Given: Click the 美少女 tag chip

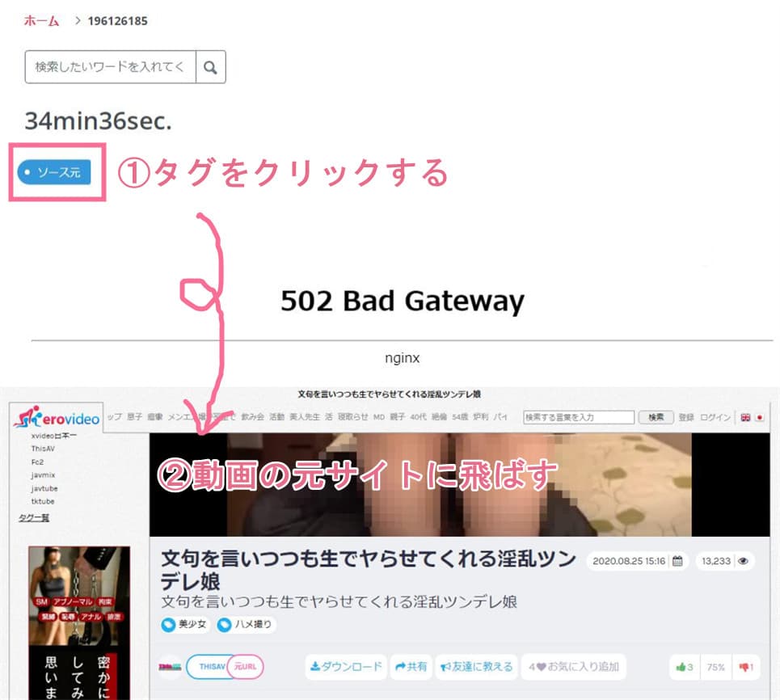Looking at the screenshot, I should (185, 624).
